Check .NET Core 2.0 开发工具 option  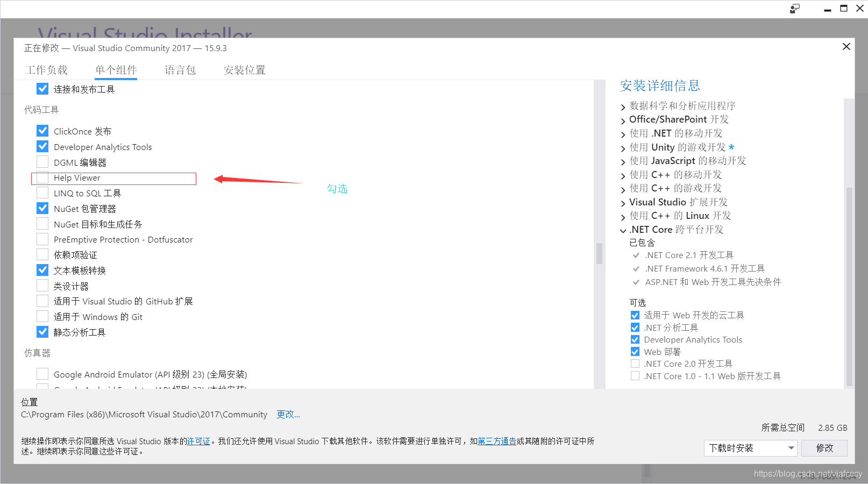click(635, 364)
